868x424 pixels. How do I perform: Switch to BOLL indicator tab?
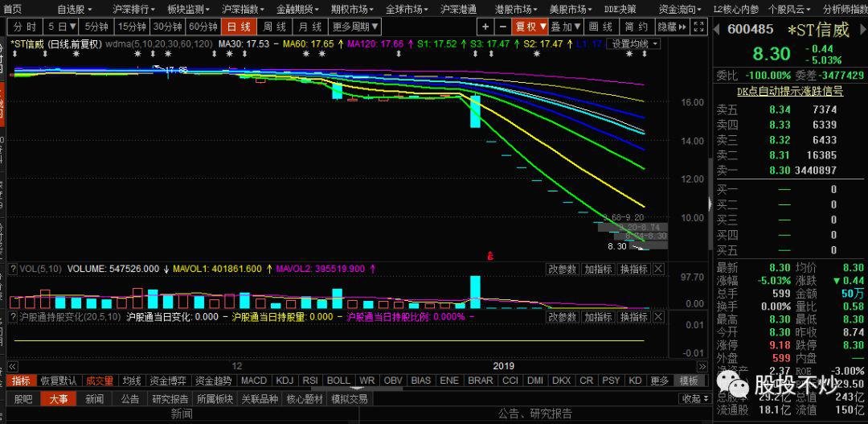339,381
